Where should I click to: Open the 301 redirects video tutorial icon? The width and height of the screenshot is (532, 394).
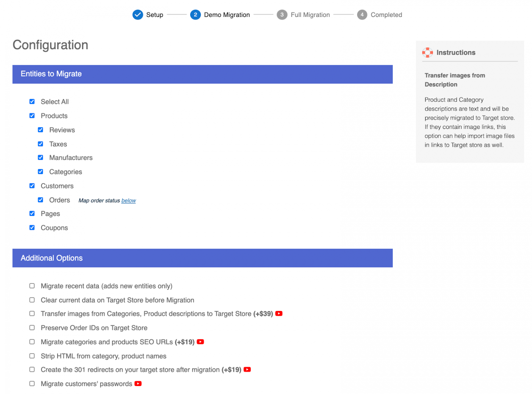click(x=247, y=369)
